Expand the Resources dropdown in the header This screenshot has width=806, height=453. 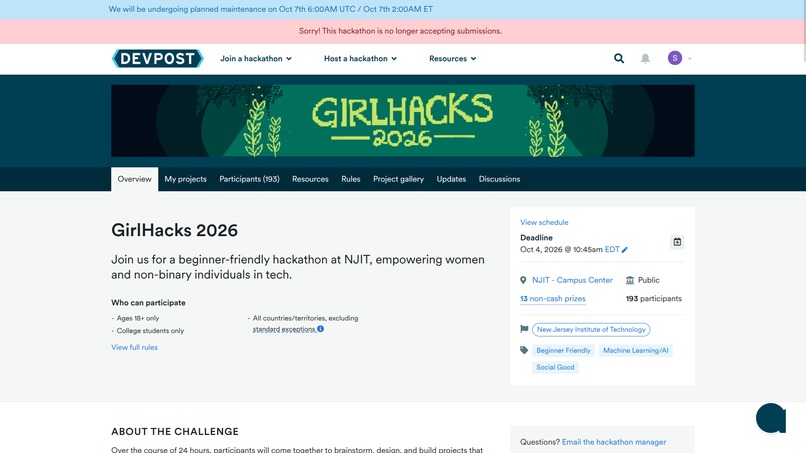tap(453, 59)
